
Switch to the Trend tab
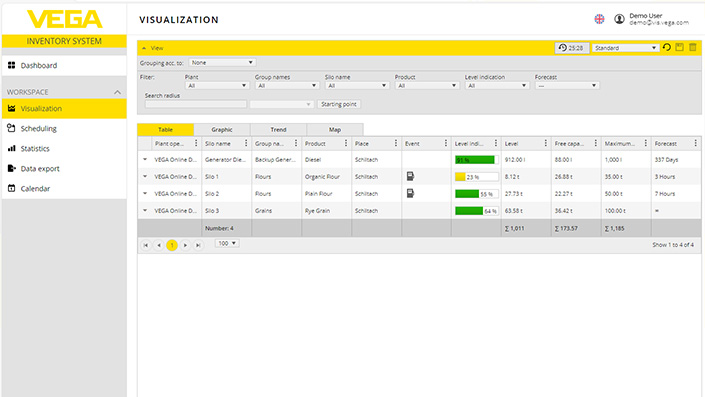click(x=278, y=129)
